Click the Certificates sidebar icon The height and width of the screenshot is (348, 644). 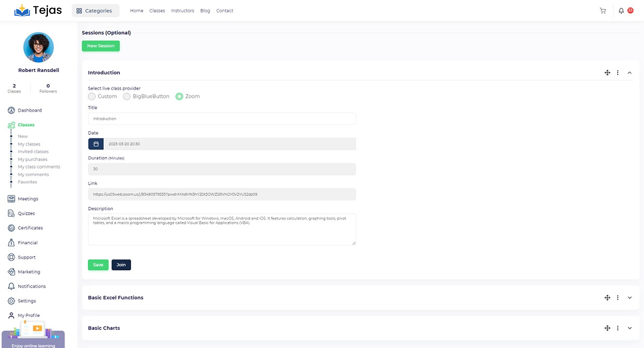click(11, 228)
